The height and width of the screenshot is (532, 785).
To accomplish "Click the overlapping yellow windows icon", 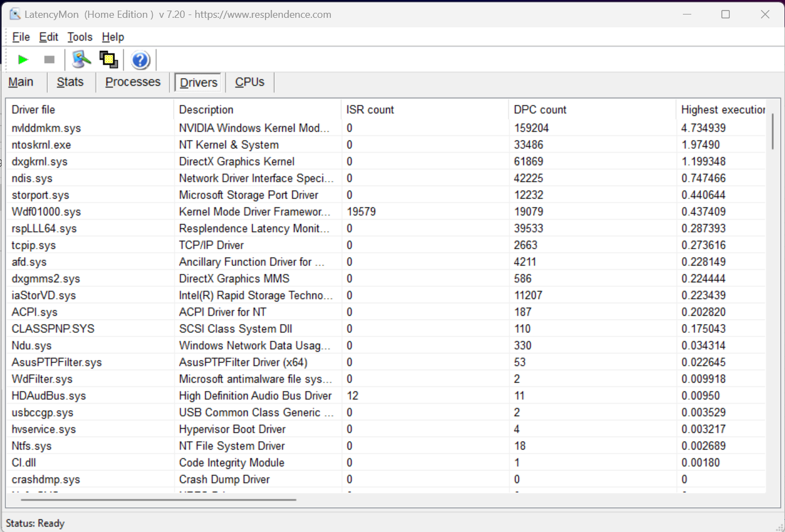I will tap(108, 60).
